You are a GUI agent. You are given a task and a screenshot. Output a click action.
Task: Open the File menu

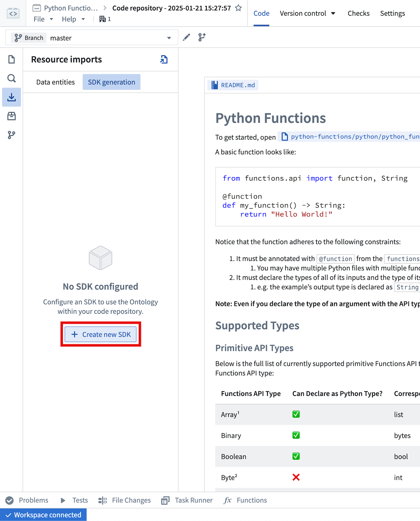point(43,19)
